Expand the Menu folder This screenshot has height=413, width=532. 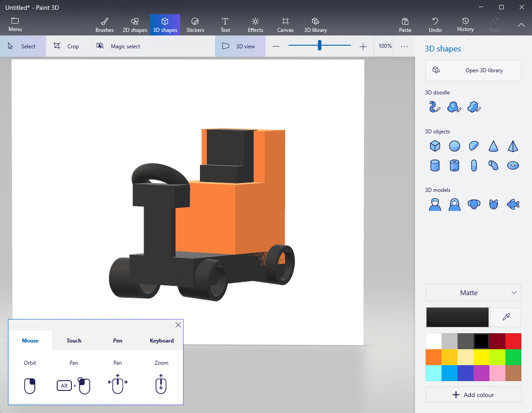tap(15, 25)
